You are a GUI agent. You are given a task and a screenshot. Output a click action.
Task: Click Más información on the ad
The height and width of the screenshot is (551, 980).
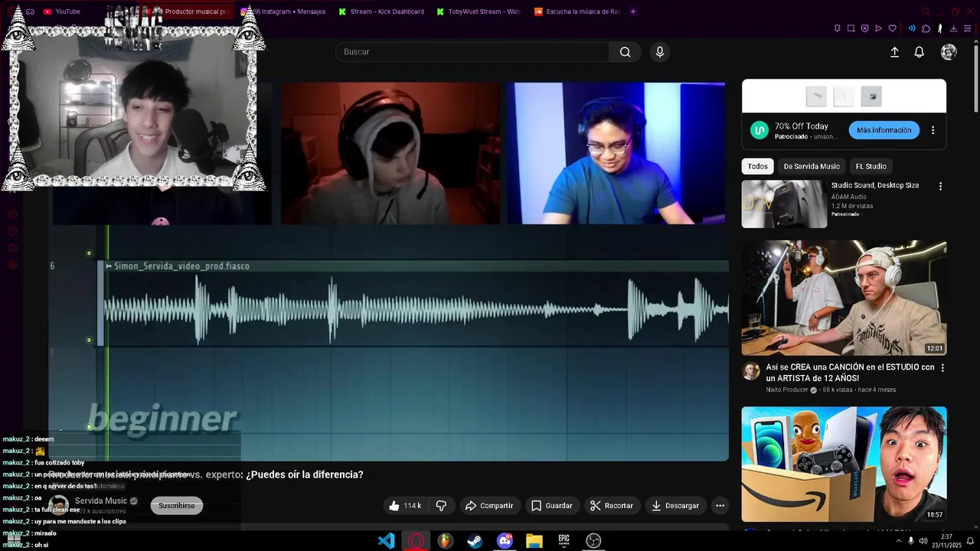(884, 130)
